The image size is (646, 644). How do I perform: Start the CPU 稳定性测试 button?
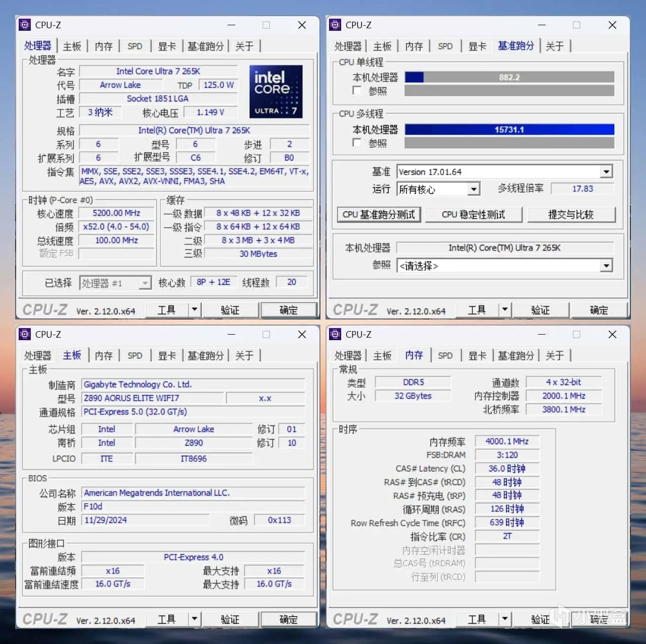pyautogui.click(x=473, y=214)
